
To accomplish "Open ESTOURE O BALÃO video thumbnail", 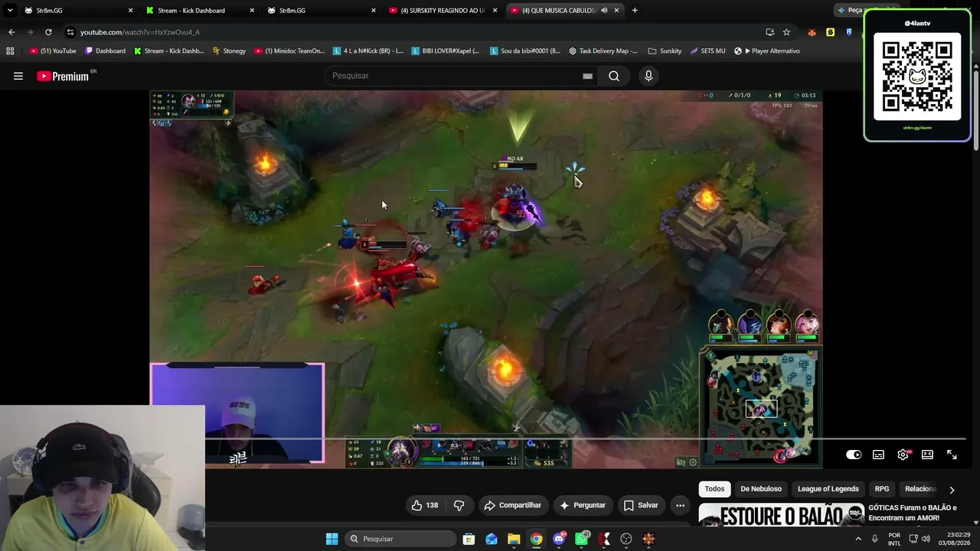I will pos(781,514).
